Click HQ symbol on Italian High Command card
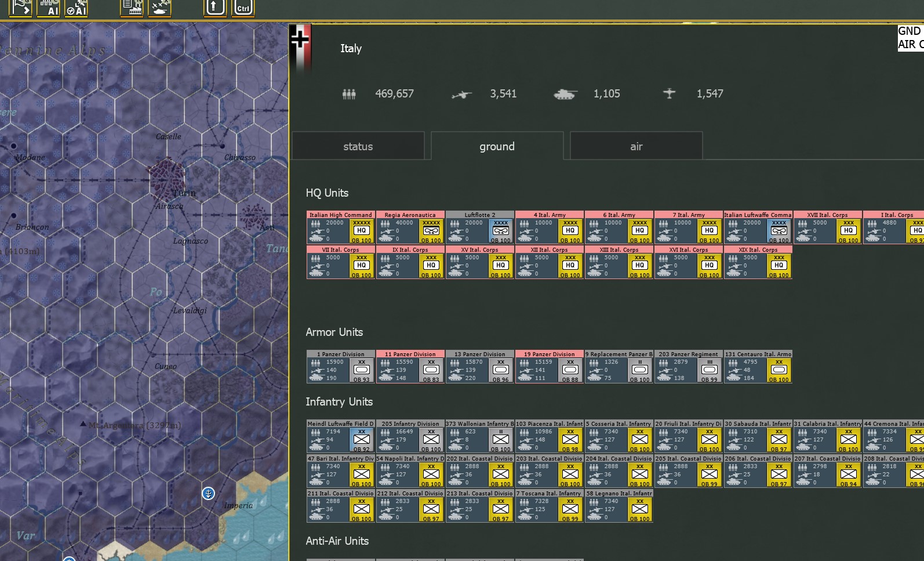Screen dimensions: 924x561 362,230
